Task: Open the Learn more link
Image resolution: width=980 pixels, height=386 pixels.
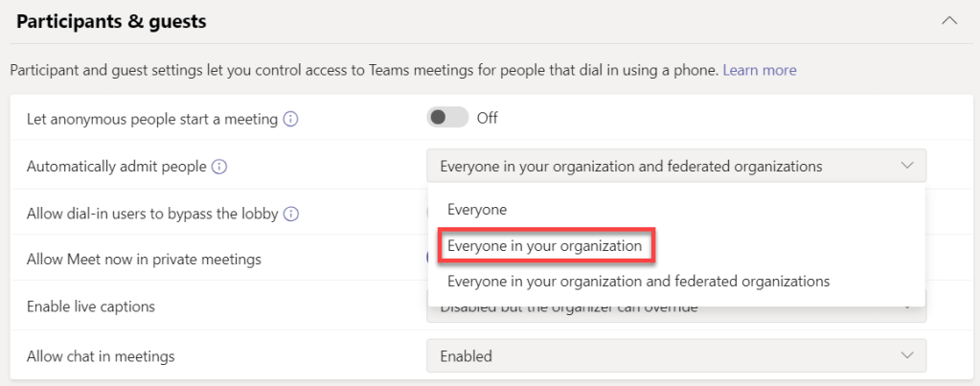Action: pos(759,70)
